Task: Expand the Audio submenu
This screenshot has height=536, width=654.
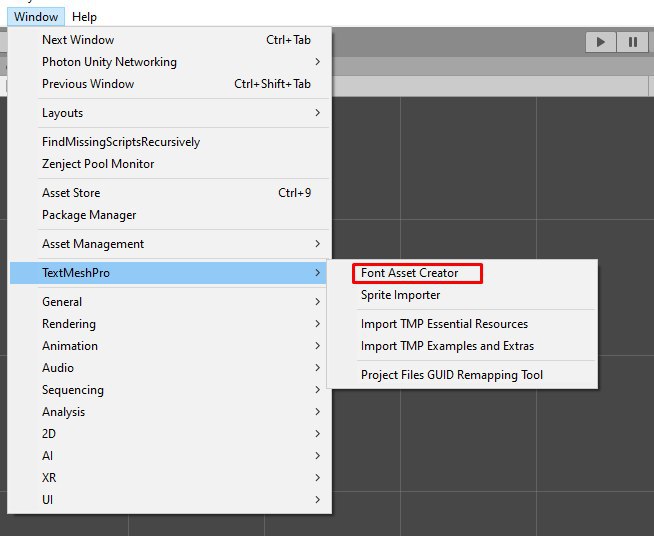Action: (169, 367)
